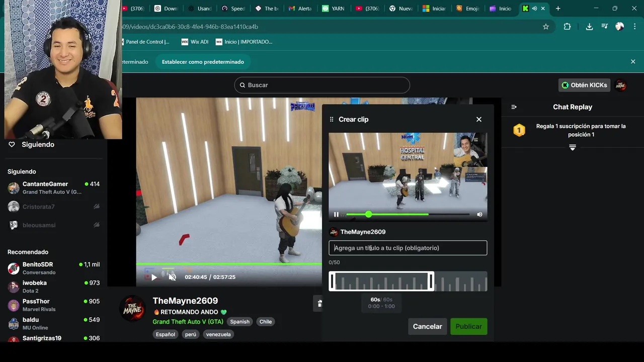Click the perú tag

point(191,334)
